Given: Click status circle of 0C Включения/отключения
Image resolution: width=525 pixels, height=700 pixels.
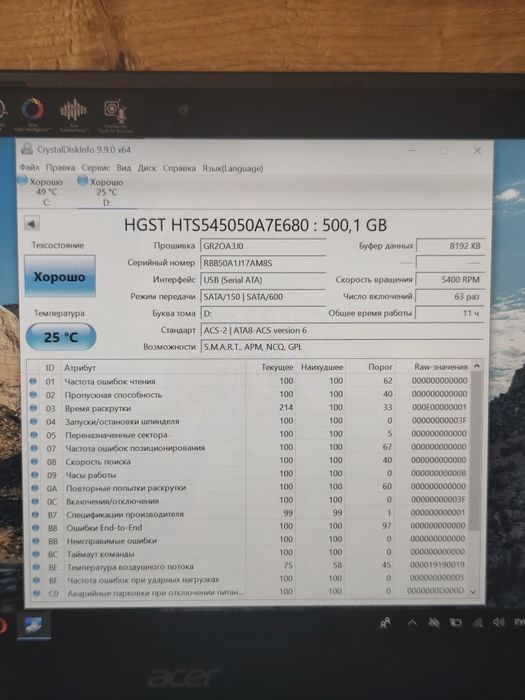Looking at the screenshot, I should 35,501.
